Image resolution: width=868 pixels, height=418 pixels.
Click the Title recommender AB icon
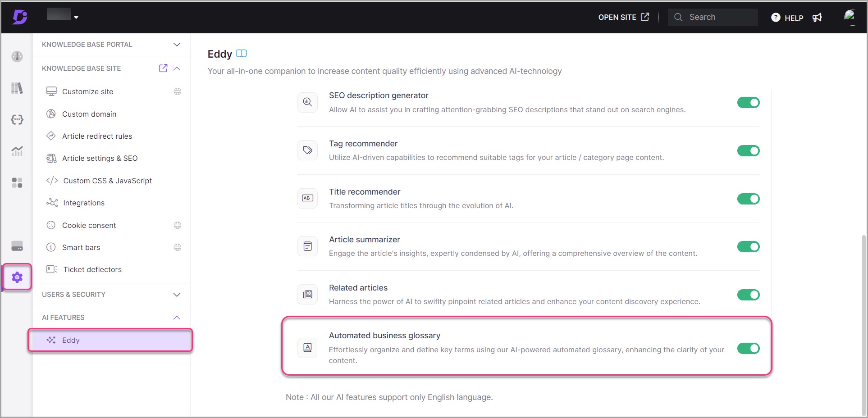[307, 198]
